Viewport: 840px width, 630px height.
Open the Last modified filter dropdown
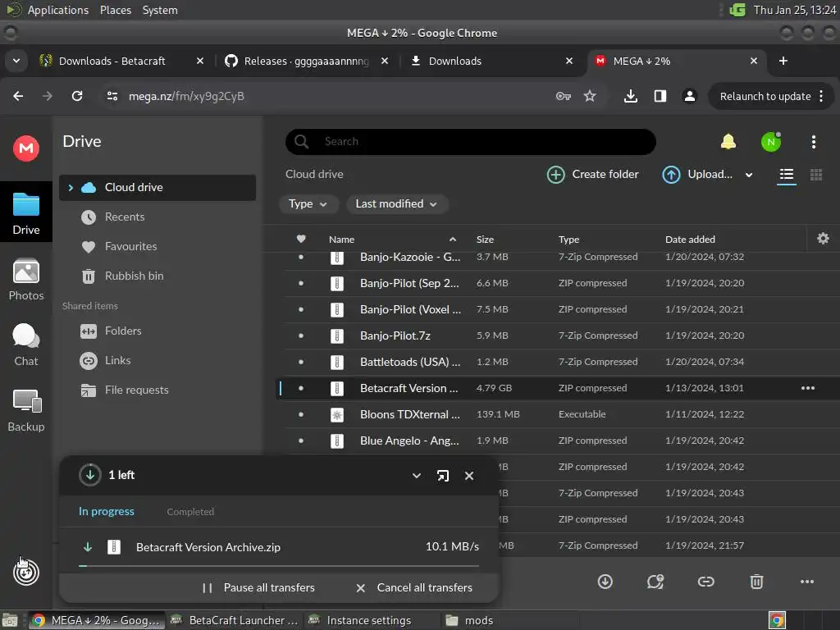(396, 204)
